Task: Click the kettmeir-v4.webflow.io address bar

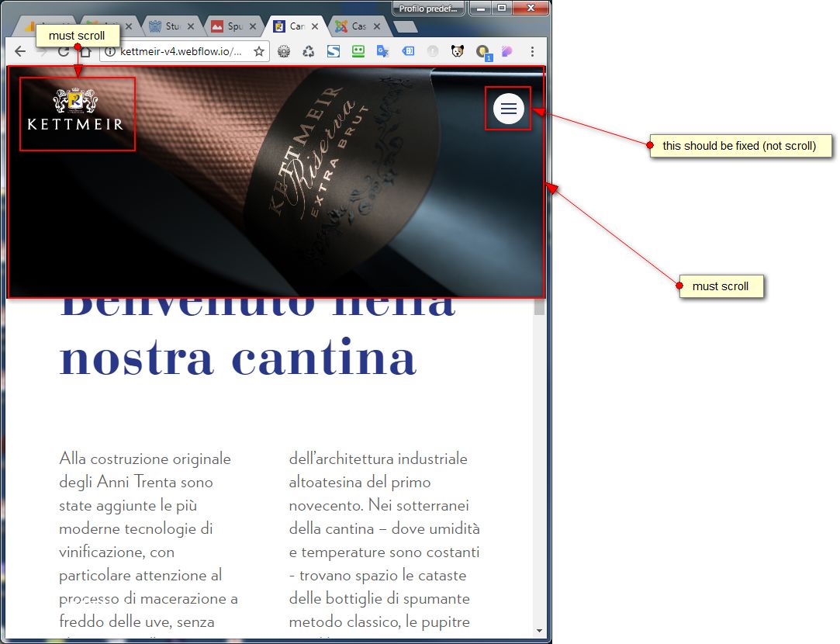Action: [181, 51]
